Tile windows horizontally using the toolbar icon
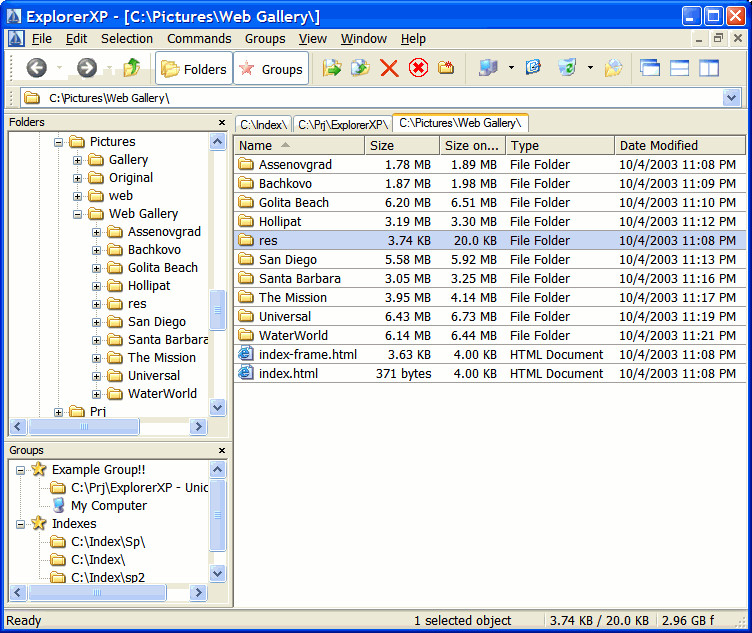 click(x=680, y=68)
